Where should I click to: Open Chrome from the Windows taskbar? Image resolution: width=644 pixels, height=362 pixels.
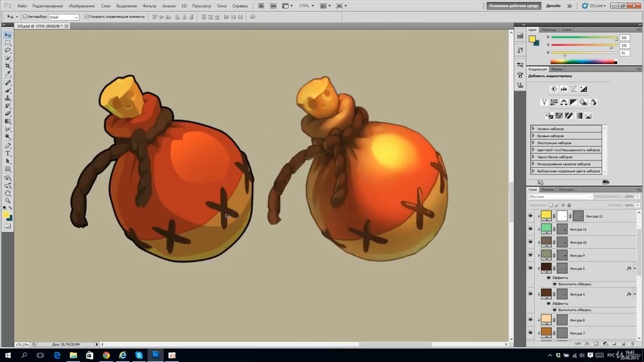click(106, 355)
